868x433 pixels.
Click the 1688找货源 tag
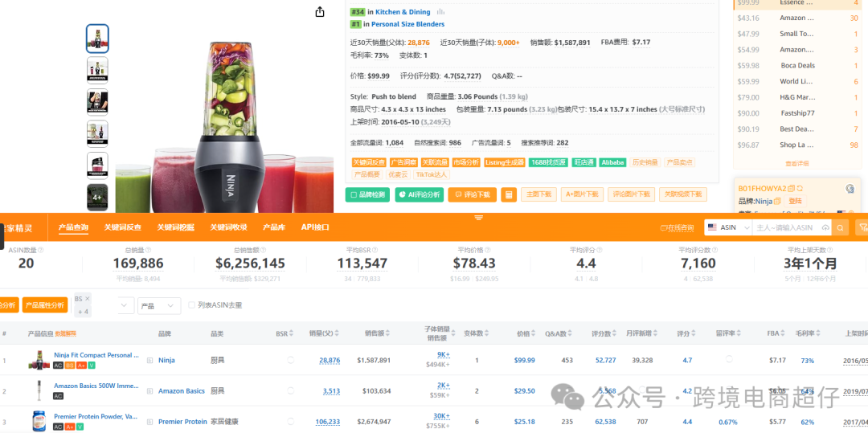pyautogui.click(x=547, y=162)
